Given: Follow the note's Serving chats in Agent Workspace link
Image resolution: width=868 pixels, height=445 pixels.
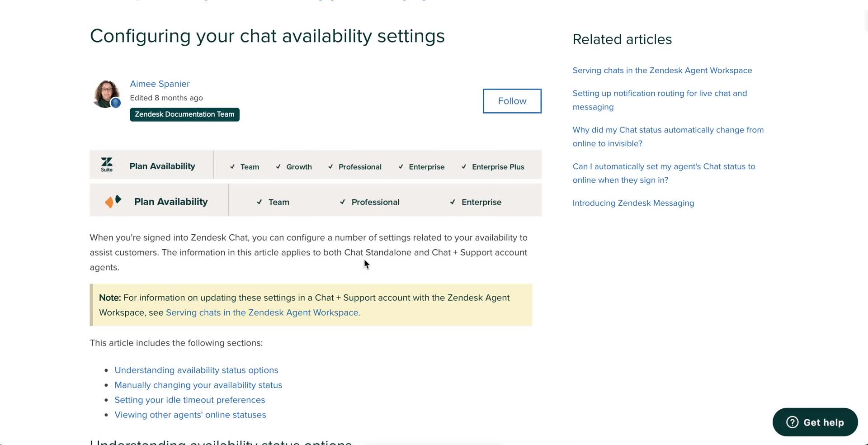Looking at the screenshot, I should [x=262, y=312].
